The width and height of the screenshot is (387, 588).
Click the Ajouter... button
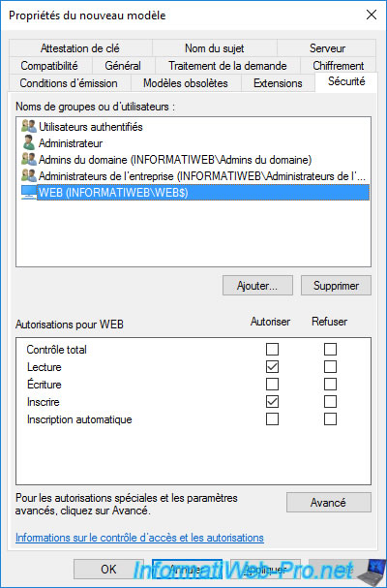pyautogui.click(x=257, y=286)
